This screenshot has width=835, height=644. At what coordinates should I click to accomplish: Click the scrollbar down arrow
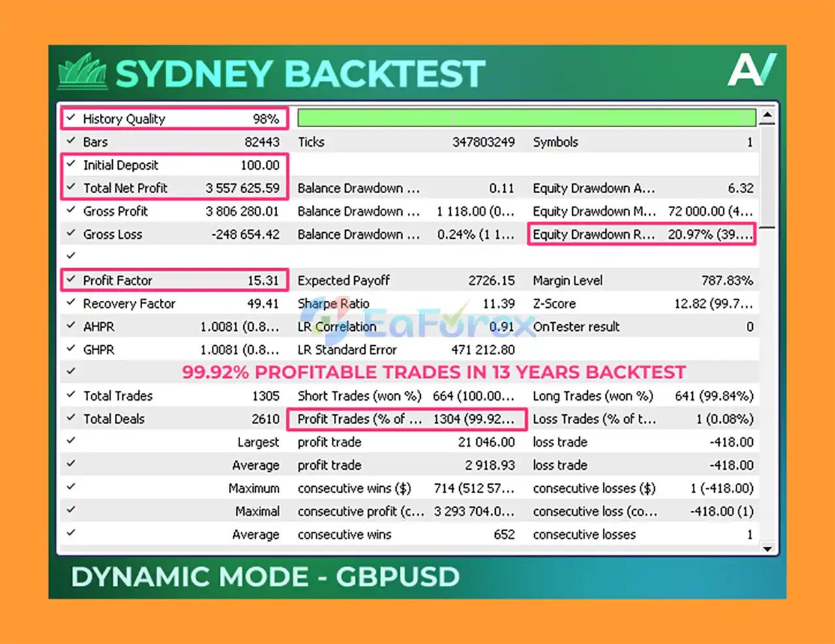tap(768, 549)
